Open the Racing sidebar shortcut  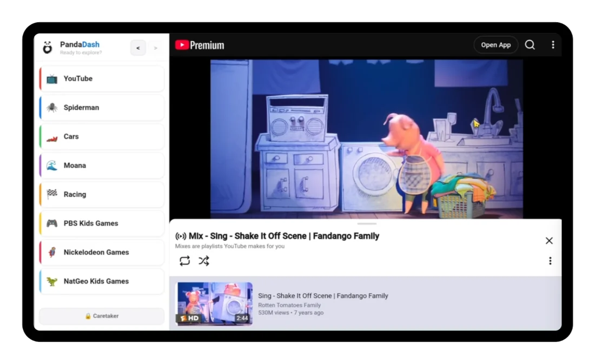click(x=102, y=194)
